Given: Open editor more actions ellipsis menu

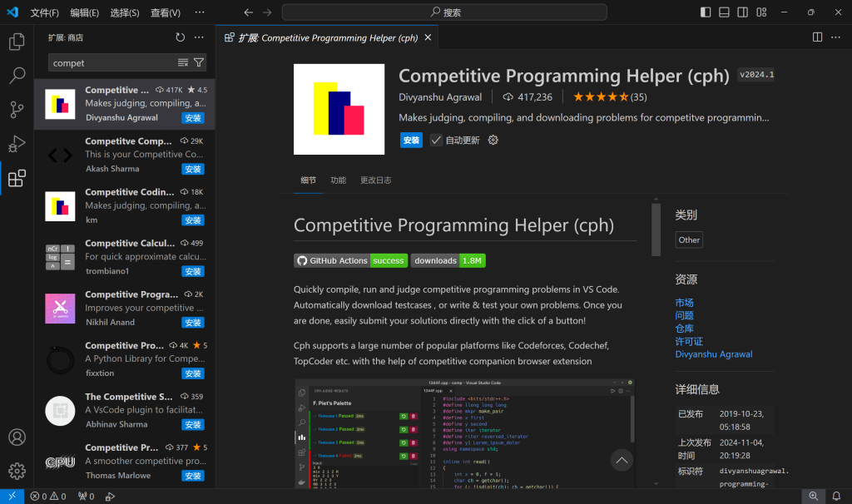Looking at the screenshot, I should click(x=835, y=37).
